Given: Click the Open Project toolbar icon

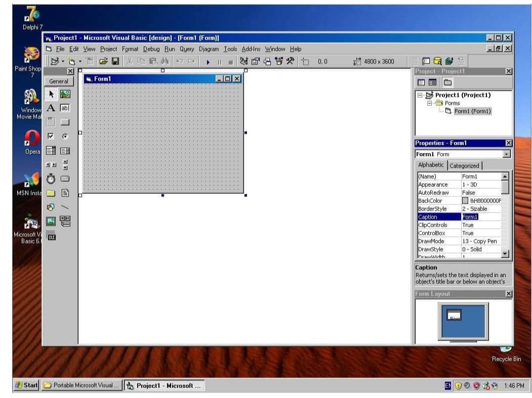Looking at the screenshot, I should coord(103,61).
